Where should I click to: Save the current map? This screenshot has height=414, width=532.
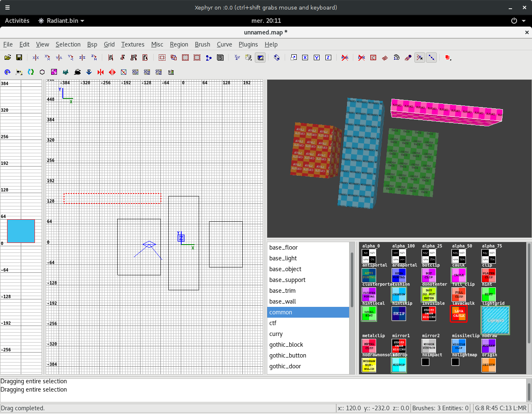(x=19, y=58)
